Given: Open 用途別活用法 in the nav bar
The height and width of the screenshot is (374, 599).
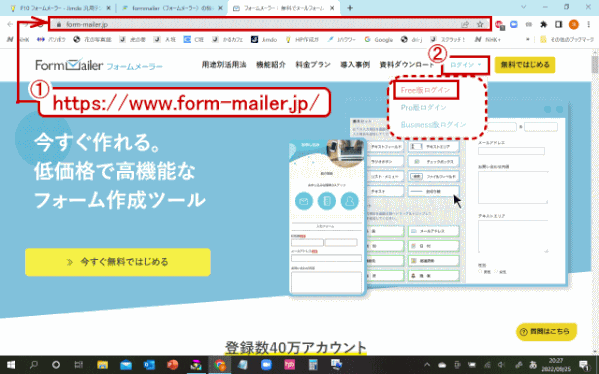Looking at the screenshot, I should (x=224, y=65).
